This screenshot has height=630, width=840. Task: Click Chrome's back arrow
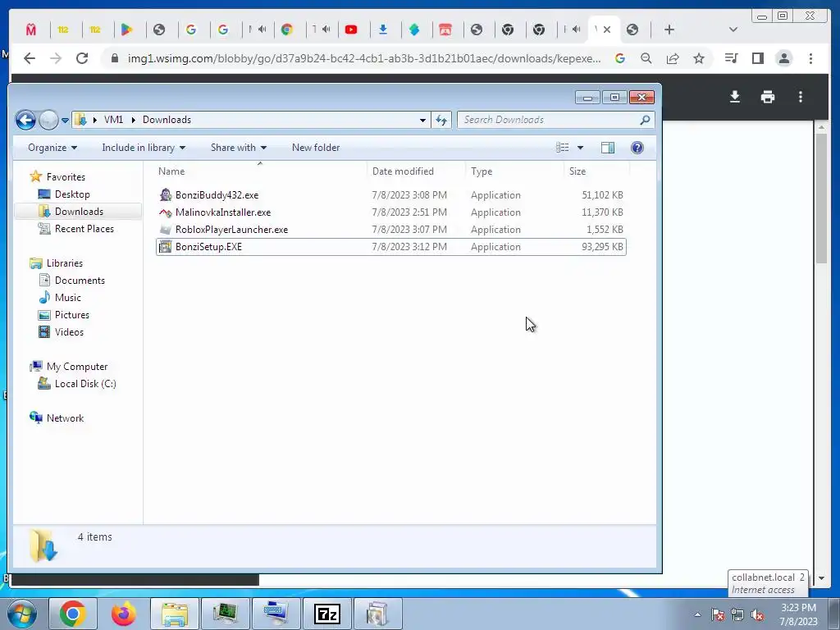30,58
